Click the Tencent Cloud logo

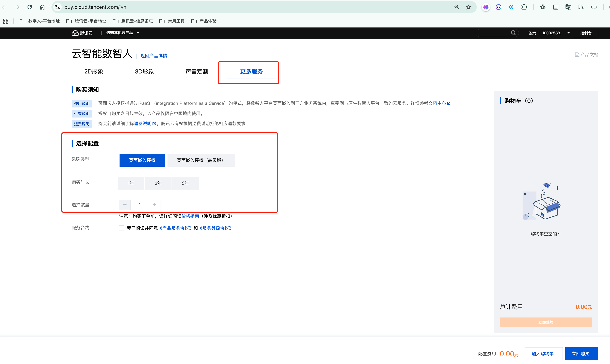pos(82,33)
